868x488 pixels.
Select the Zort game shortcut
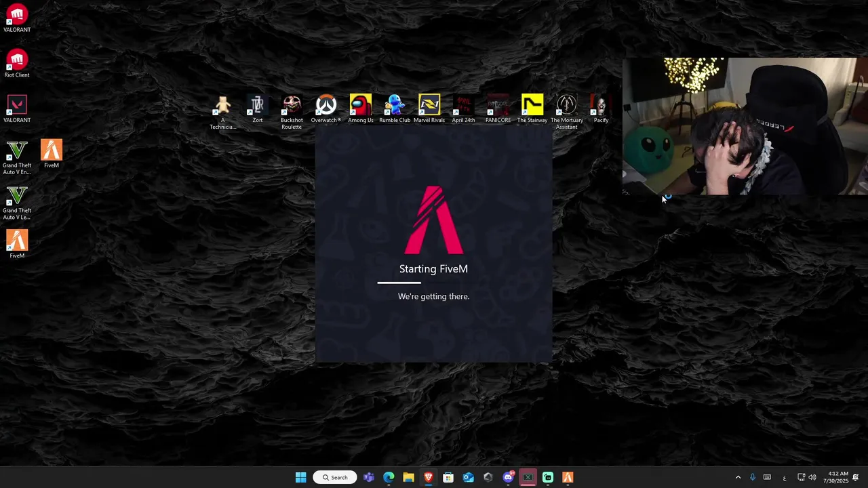[x=258, y=109]
